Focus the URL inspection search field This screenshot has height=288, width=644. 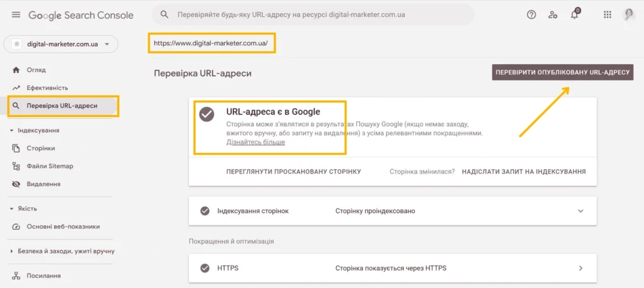[x=313, y=15]
